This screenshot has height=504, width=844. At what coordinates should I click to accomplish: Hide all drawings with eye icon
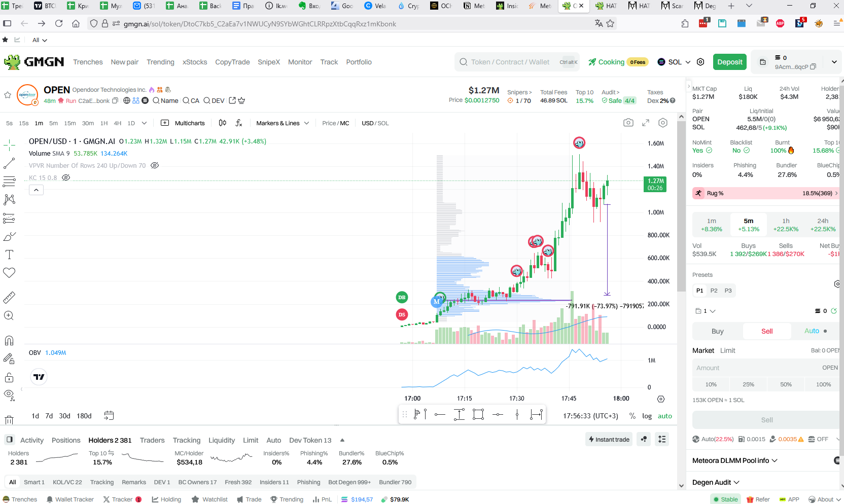9,394
